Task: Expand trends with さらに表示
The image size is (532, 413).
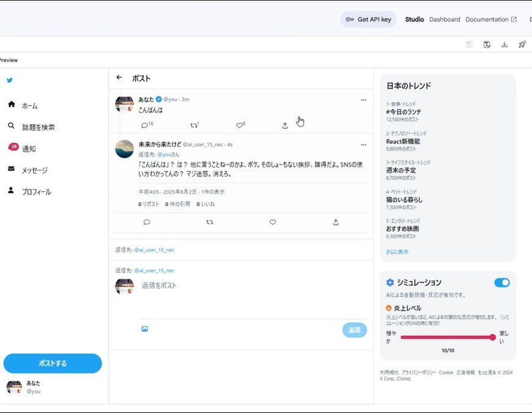Action: (397, 252)
